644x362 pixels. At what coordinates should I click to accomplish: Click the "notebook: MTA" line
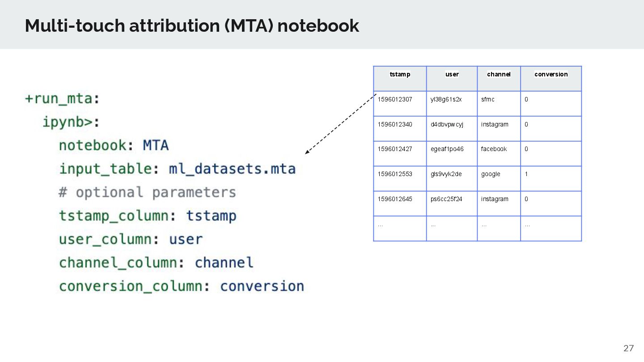click(114, 146)
